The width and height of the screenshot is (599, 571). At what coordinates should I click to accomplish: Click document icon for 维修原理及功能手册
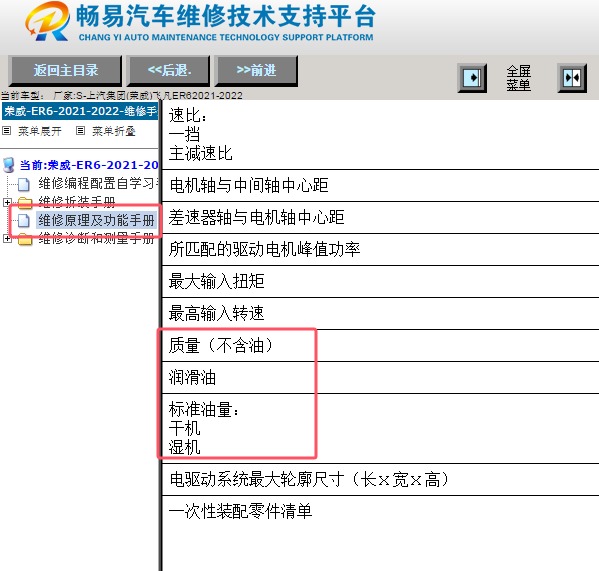pos(24,221)
